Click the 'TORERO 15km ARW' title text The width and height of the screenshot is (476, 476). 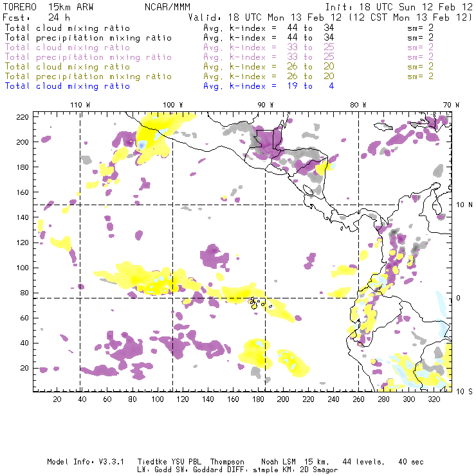point(48,7)
